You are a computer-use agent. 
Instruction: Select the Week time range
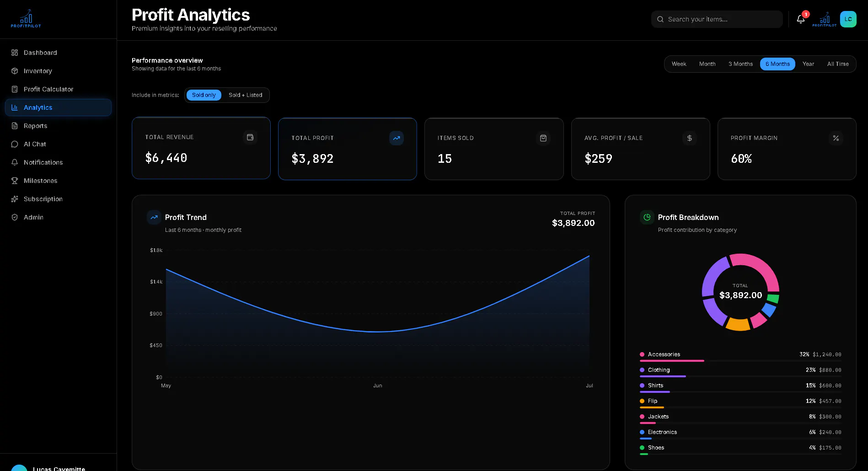tap(679, 64)
